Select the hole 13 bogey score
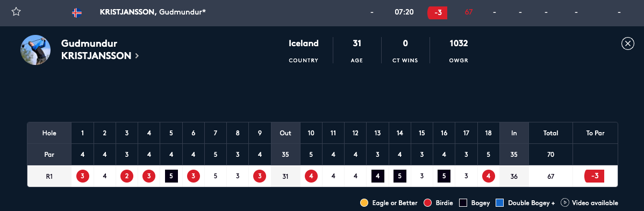This screenshot has height=211, width=644. coord(378,177)
